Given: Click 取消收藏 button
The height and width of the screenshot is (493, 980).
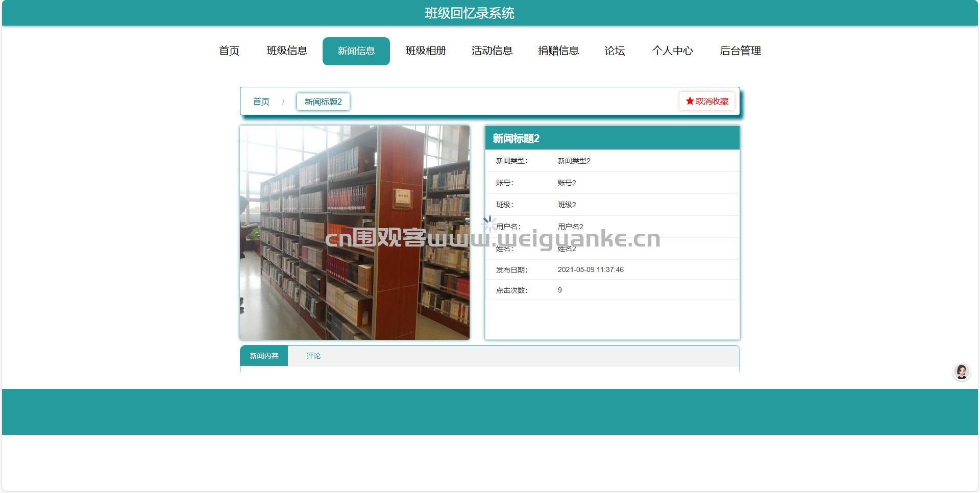Looking at the screenshot, I should click(x=707, y=101).
